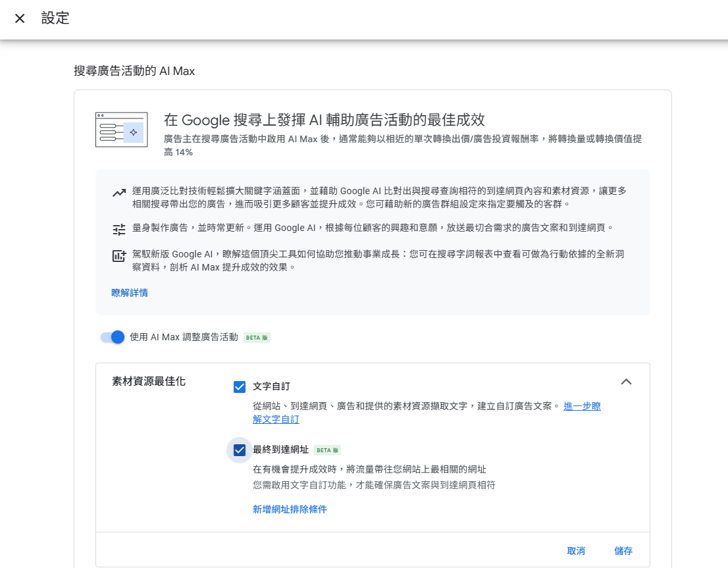Viewport: 728px width, 568px height.
Task: Click the AI Max browser illustration icon
Action: point(122,130)
